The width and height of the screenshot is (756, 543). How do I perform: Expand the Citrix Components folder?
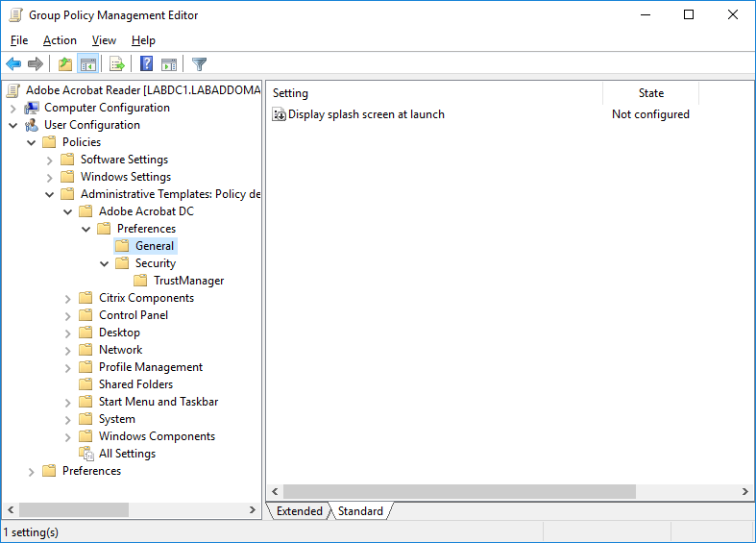pos(67,299)
